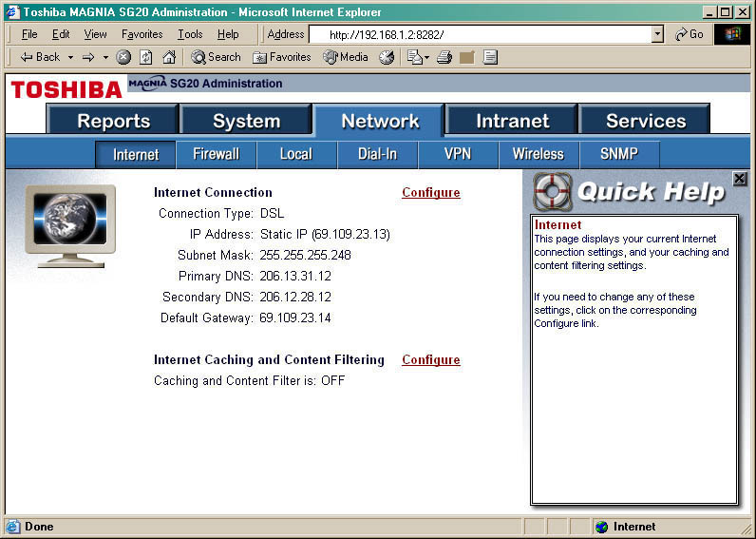Switch to the Reports tab
756x539 pixels.
[x=113, y=121]
